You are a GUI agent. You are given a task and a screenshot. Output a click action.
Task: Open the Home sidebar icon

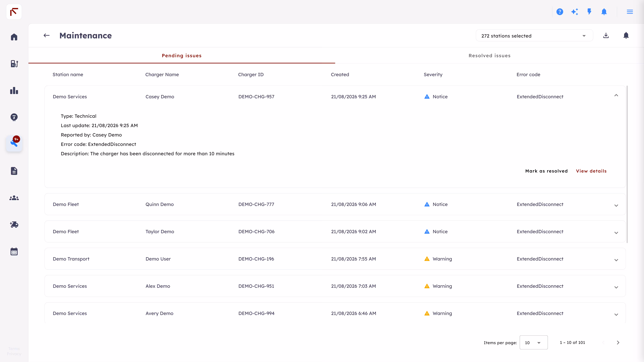pos(14,37)
